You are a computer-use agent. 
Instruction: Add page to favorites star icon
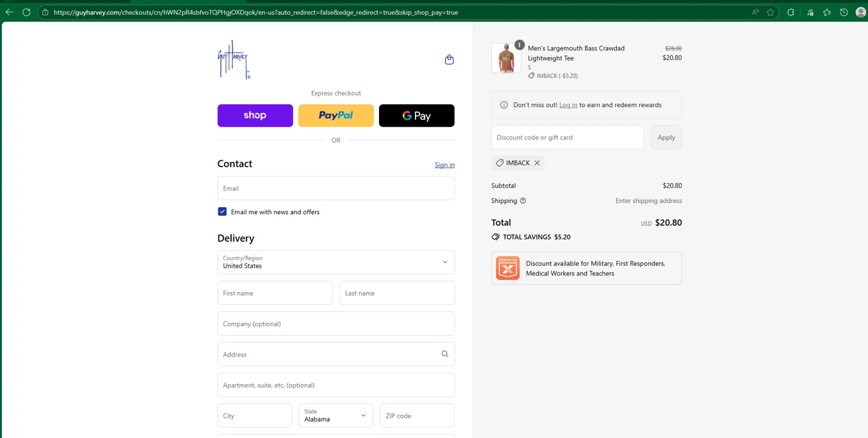point(770,12)
